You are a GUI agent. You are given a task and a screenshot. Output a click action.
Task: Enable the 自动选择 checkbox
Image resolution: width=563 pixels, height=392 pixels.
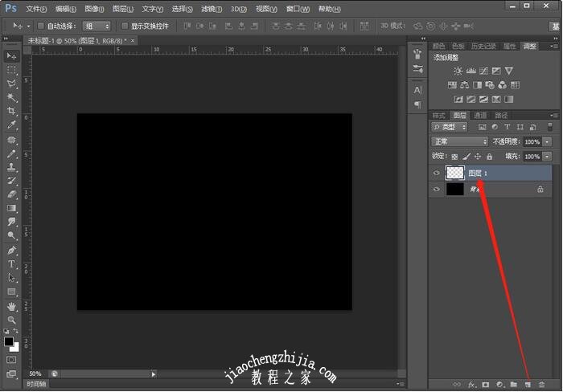[x=40, y=26]
